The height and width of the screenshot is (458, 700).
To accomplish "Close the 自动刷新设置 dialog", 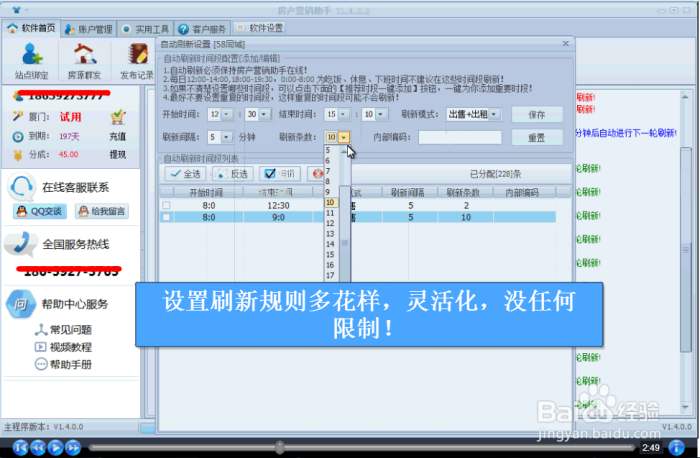I will coord(566,43).
